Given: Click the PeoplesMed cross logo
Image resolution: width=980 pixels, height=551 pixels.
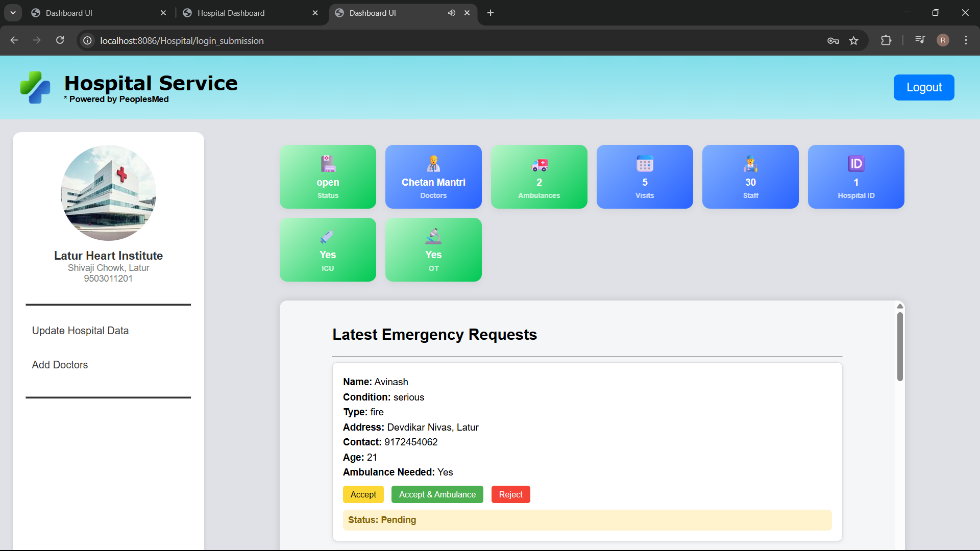Looking at the screenshot, I should point(35,87).
